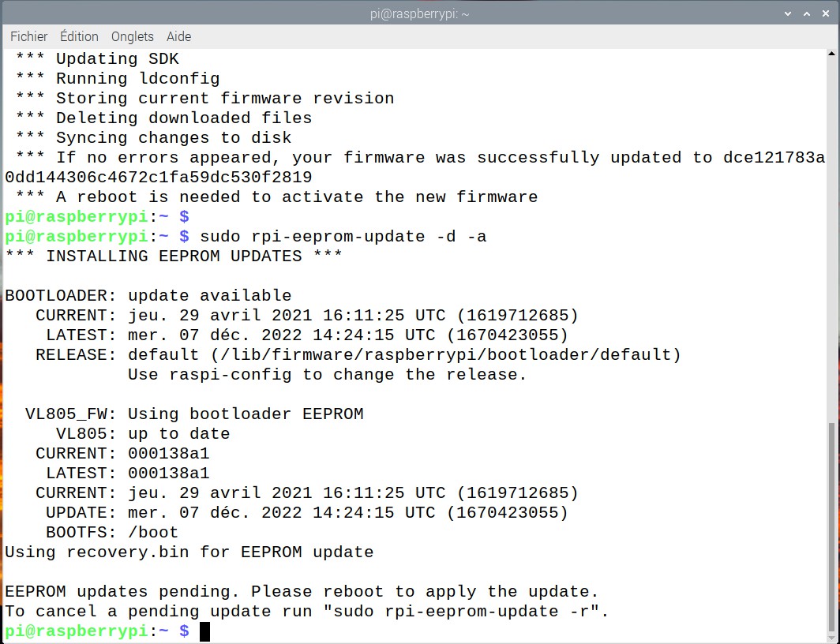This screenshot has height=644, width=840.
Task: Close the terminal window
Action: tap(826, 14)
